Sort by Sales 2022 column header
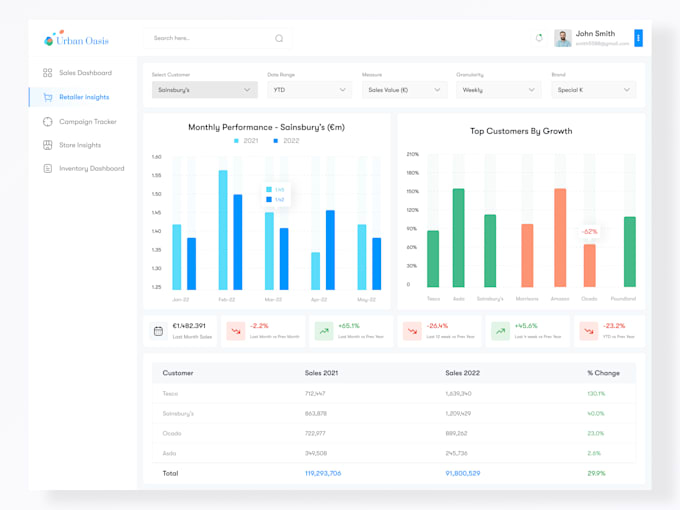The image size is (680, 510). 463,373
